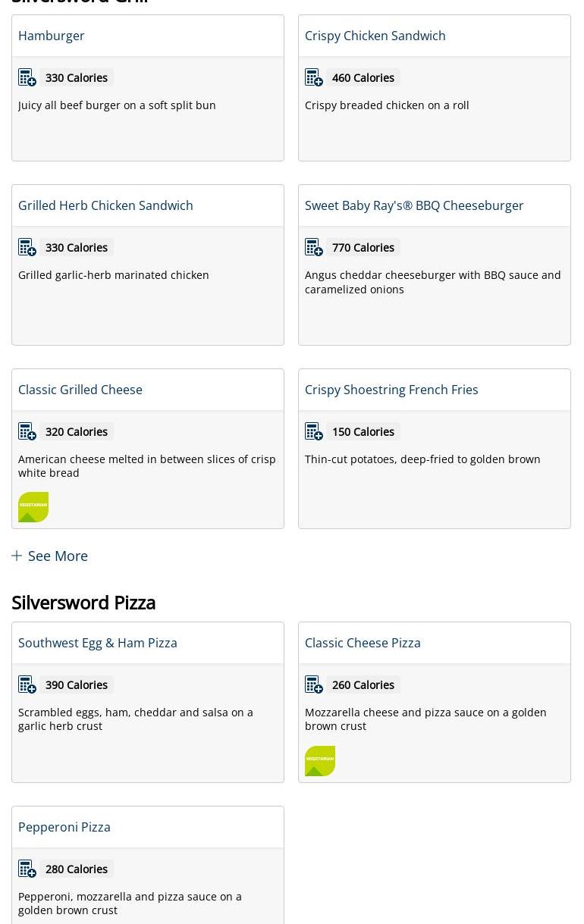
Task: Open nutrition icon for Classic Grilled Cheese
Action: tap(27, 431)
